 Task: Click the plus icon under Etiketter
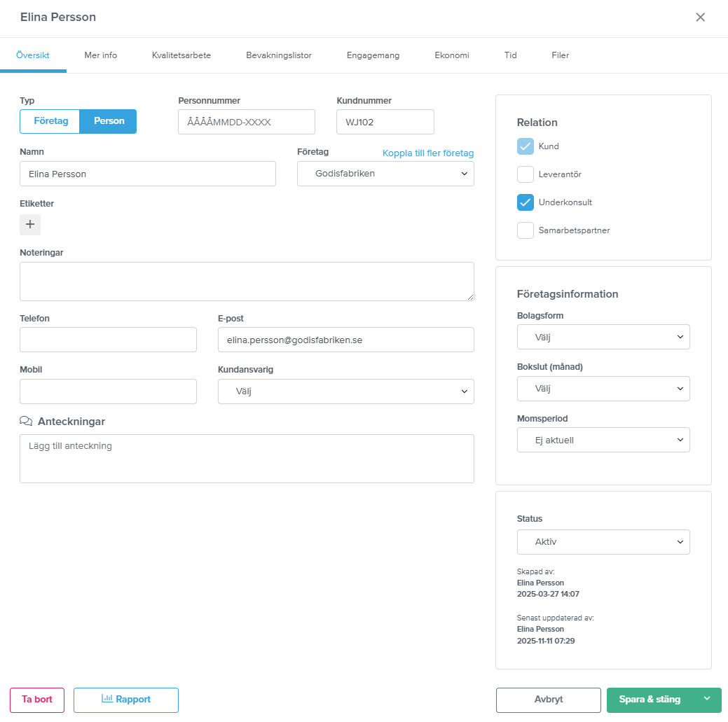point(30,225)
